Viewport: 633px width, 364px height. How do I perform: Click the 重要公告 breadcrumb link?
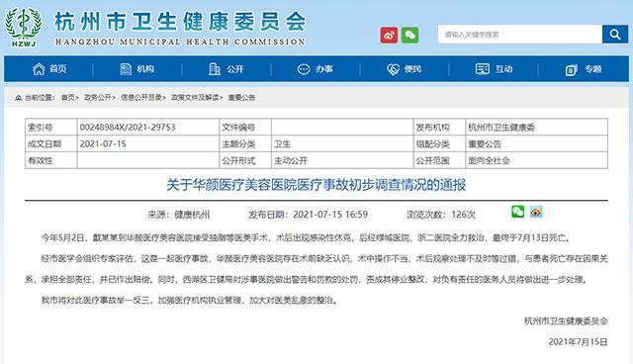[241, 98]
